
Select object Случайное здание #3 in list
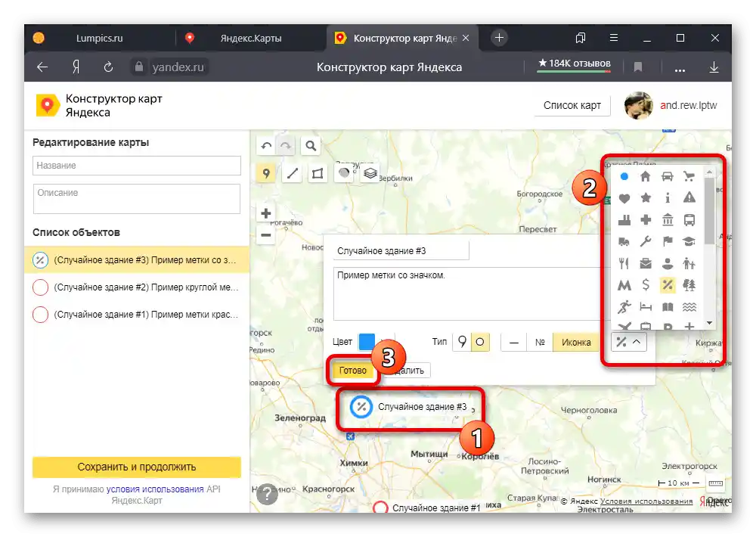[x=137, y=260]
